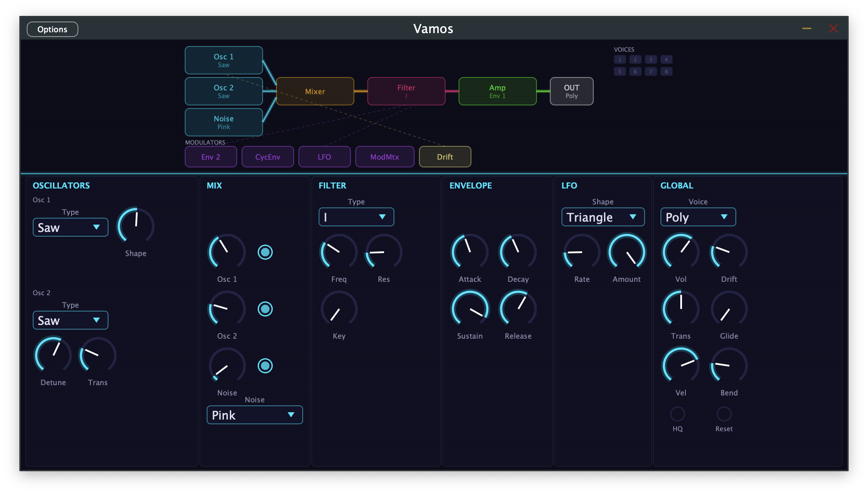Select the CycEnv modulator
The height and width of the screenshot is (494, 868).
click(x=267, y=156)
